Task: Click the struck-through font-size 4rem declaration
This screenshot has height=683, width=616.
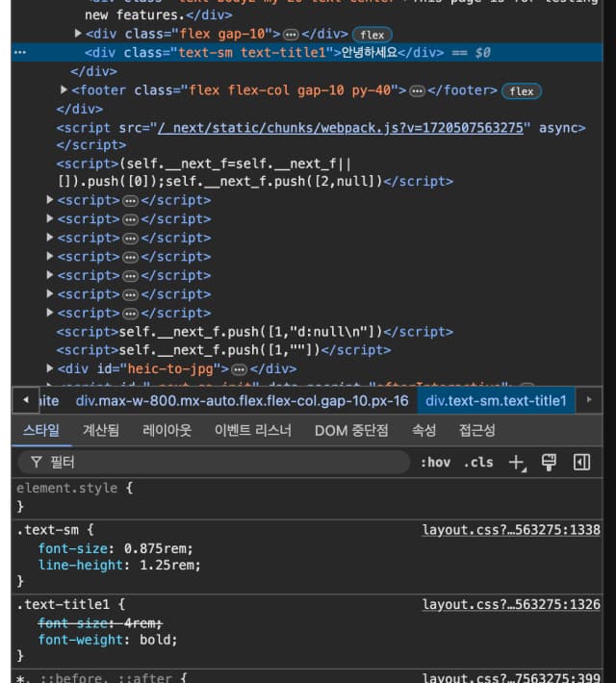Action: [100, 623]
